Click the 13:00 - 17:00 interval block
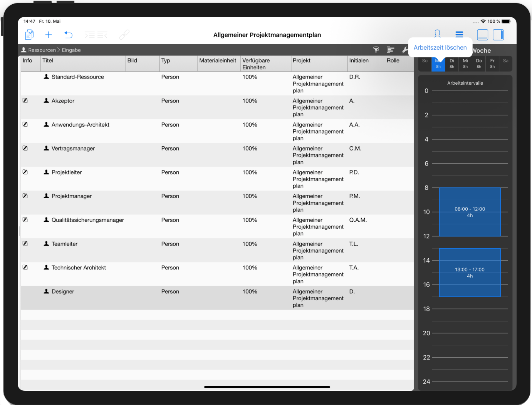 [x=469, y=273]
